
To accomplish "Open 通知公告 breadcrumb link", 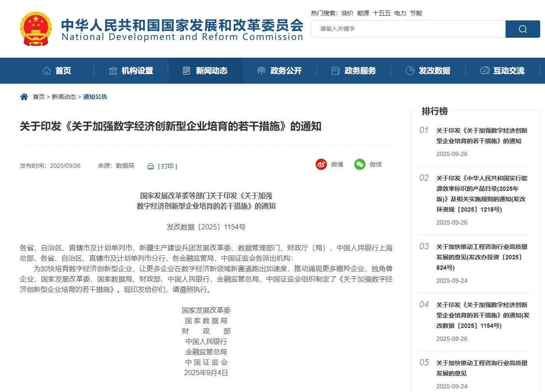I will pos(95,97).
